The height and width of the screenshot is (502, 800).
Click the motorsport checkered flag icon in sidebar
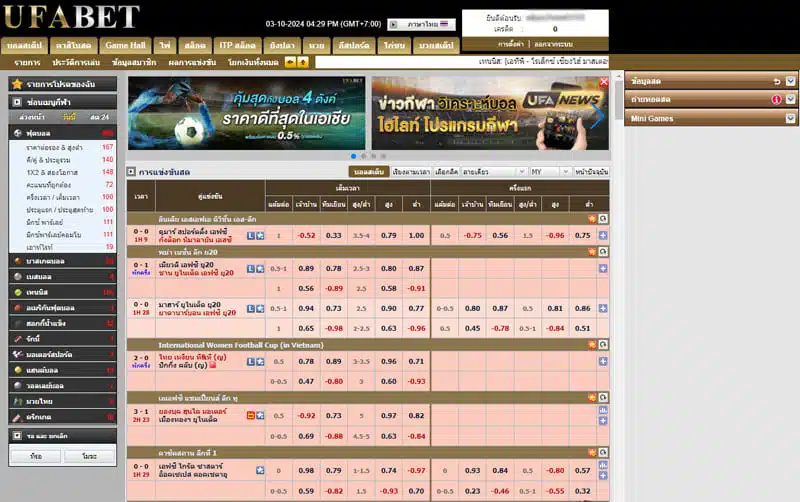click(18, 355)
